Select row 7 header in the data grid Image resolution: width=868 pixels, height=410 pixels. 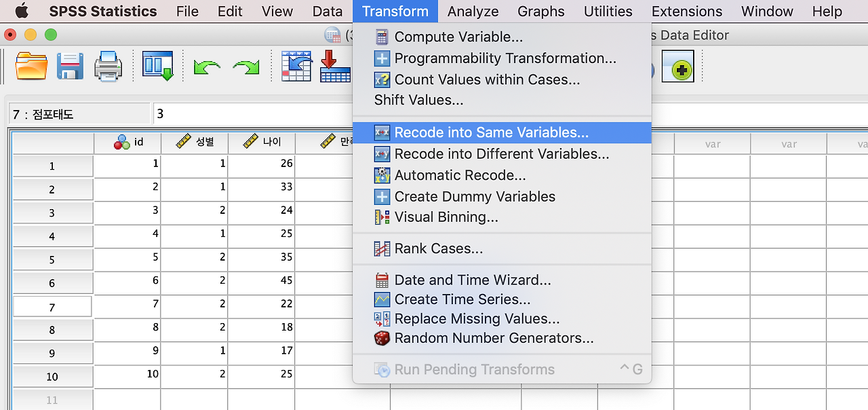[x=52, y=307]
